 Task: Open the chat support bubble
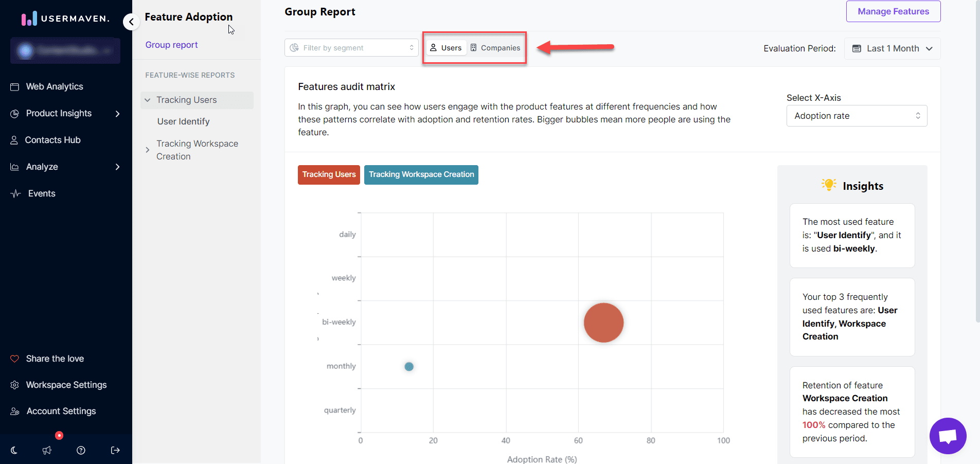pos(948,436)
